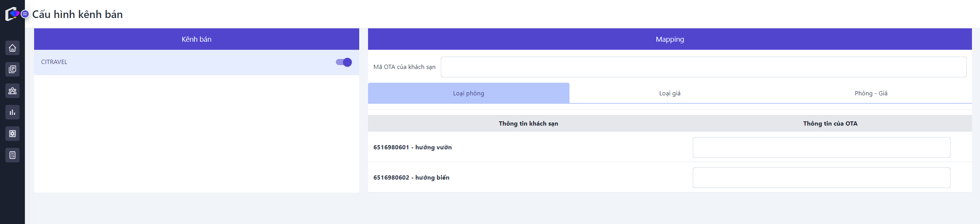Click the OTA field for hướng vườn
Image resolution: width=980 pixels, height=224 pixels.
click(x=821, y=147)
